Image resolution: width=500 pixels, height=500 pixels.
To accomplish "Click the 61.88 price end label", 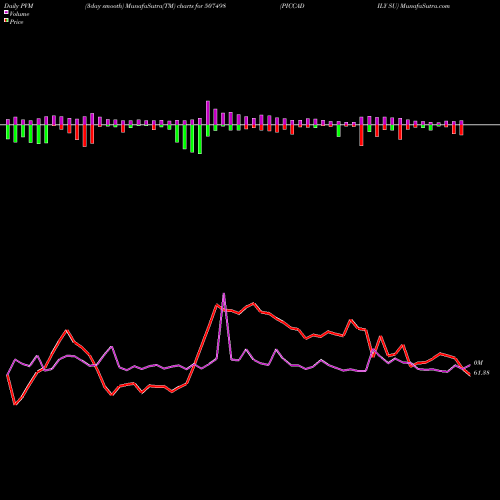I will click(481, 373).
